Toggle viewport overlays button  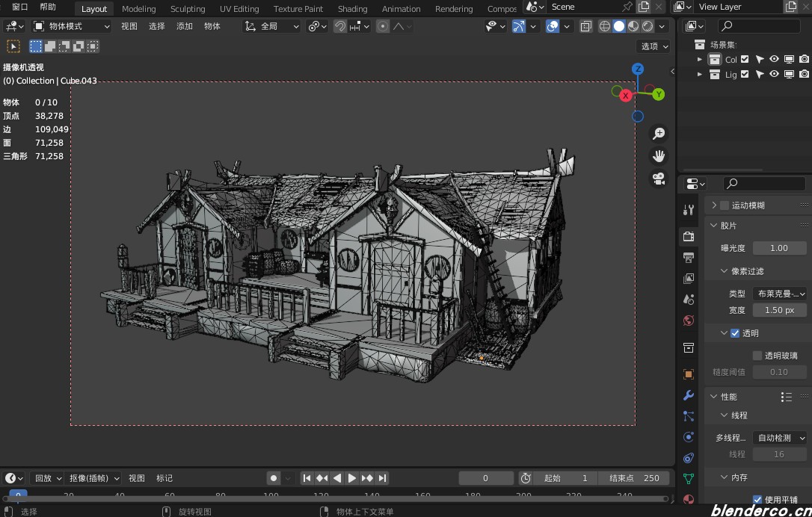553,26
